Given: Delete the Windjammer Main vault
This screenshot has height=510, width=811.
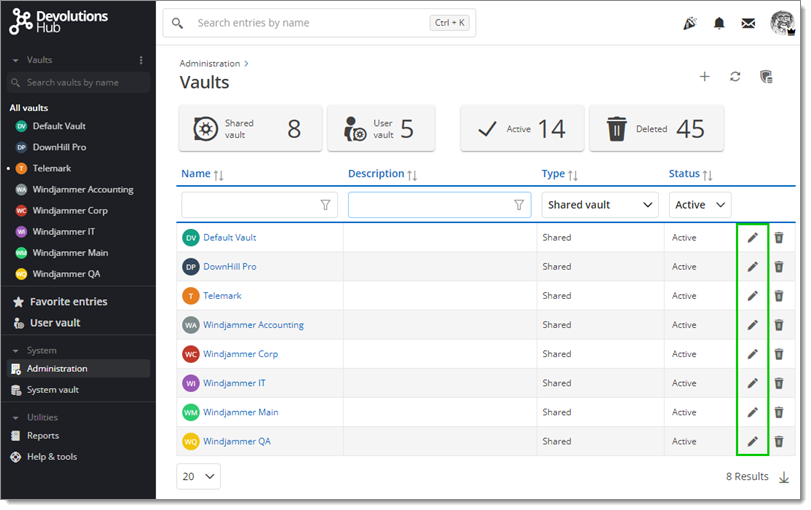Looking at the screenshot, I should tap(778, 412).
